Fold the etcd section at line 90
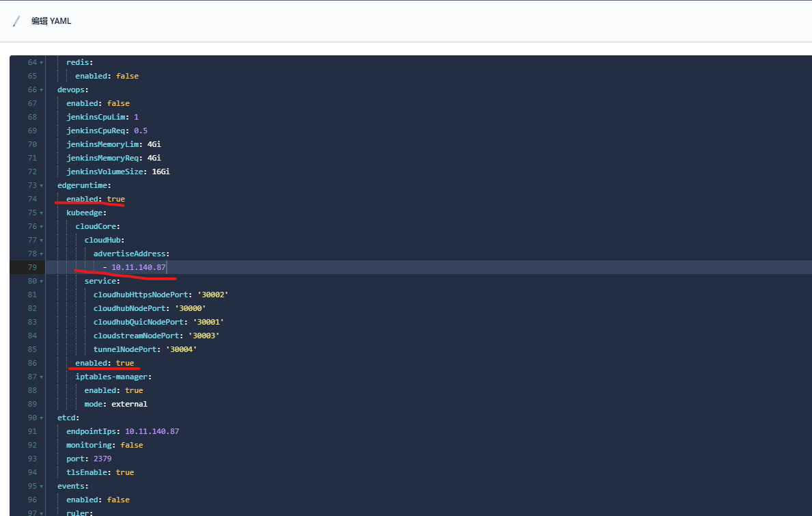 pos(41,418)
